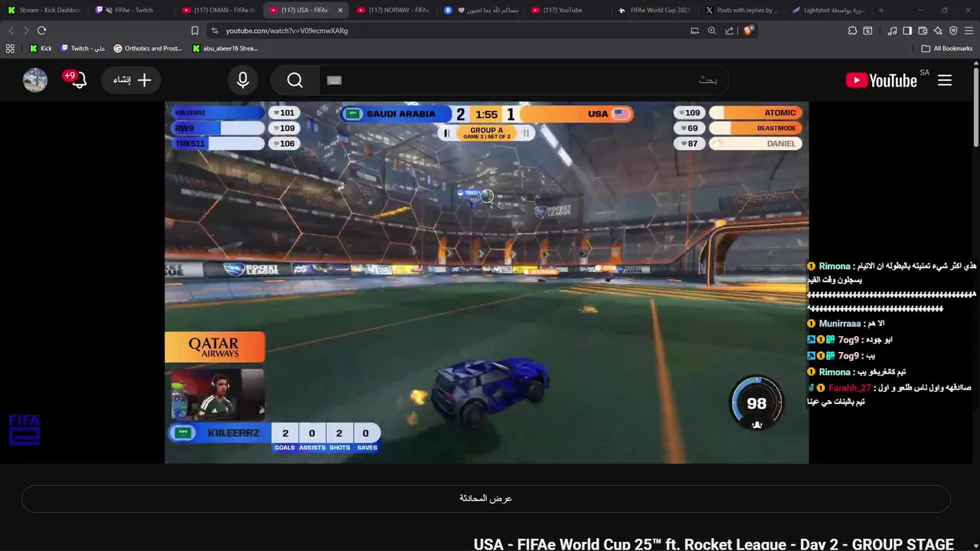This screenshot has height=551, width=980.
Task: Open the Brave Wallet icon
Action: (923, 31)
